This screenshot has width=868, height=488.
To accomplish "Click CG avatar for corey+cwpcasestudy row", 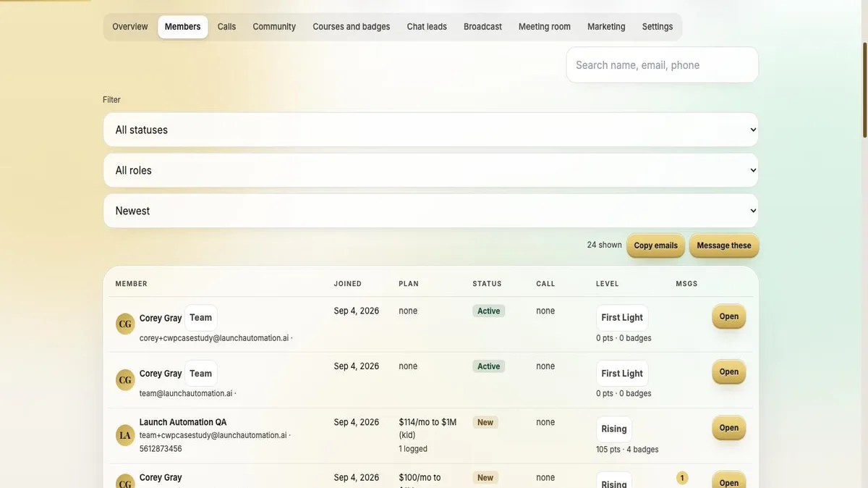I will 125,324.
